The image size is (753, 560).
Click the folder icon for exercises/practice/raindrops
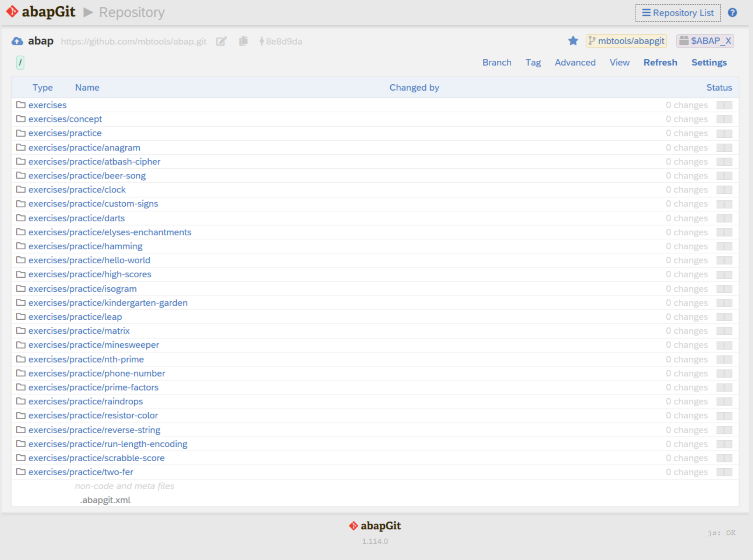21,401
